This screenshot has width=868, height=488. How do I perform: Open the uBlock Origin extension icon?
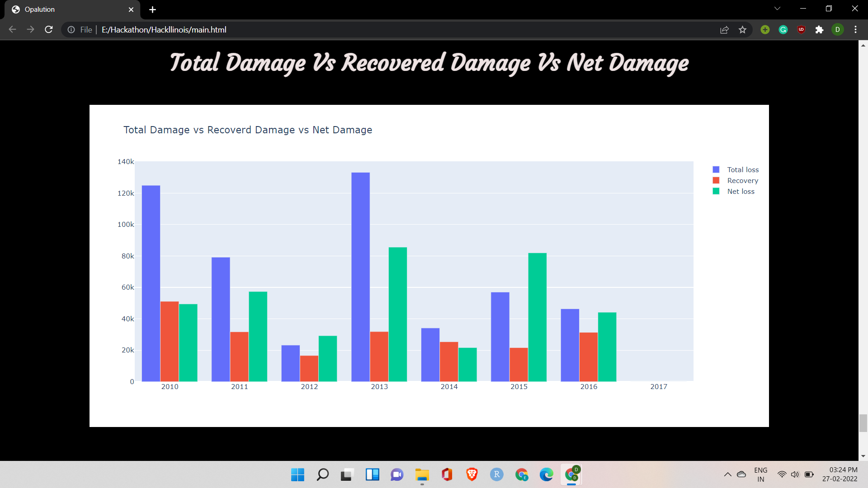pos(801,30)
